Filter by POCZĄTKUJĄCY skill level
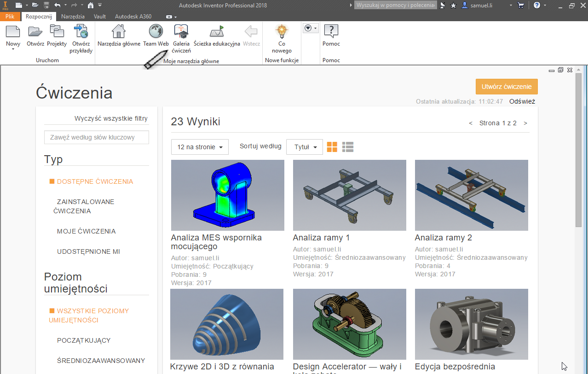This screenshot has height=374, width=588. 84,340
